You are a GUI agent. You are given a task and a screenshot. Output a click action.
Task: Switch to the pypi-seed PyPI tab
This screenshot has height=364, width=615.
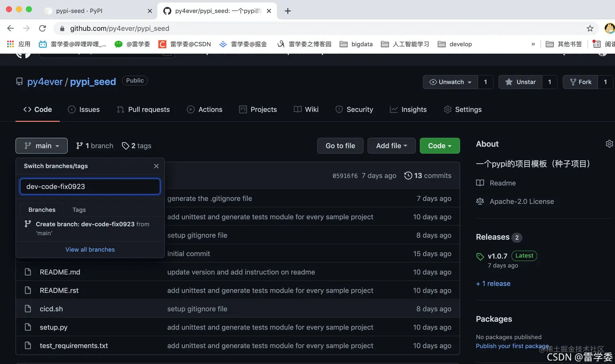click(98, 11)
